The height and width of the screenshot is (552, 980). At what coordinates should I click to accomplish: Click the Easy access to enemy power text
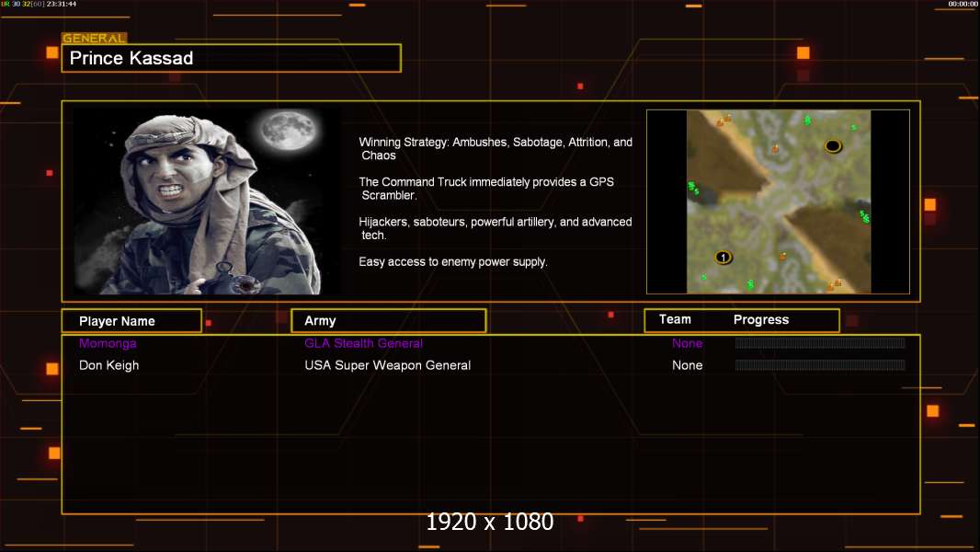453,262
